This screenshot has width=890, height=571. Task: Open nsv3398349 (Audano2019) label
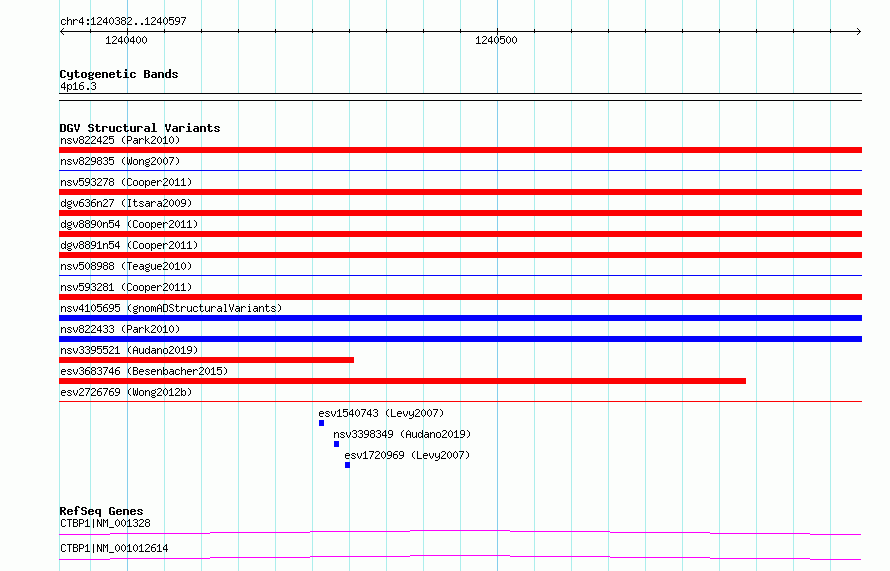click(x=402, y=434)
